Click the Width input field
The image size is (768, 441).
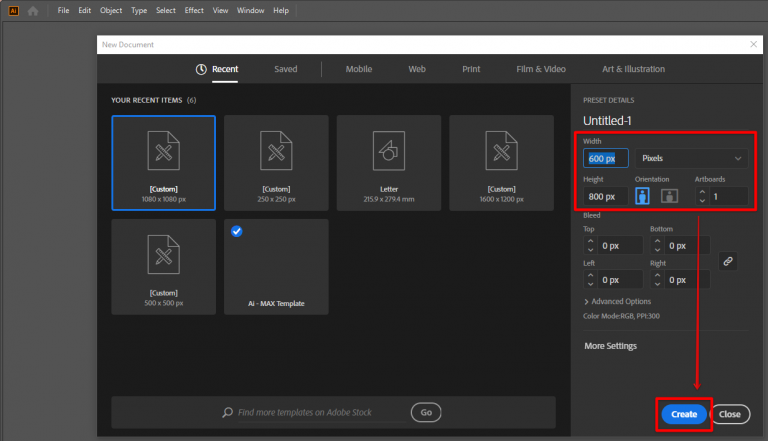click(606, 158)
